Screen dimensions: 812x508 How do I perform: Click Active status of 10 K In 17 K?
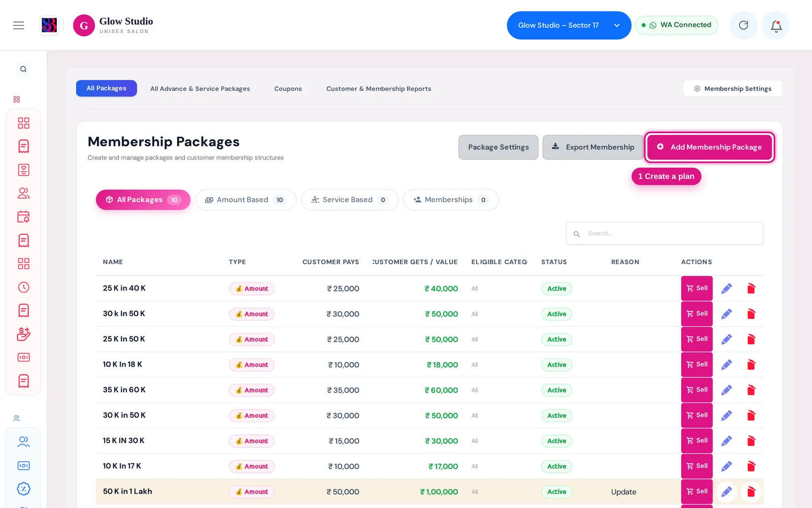click(x=557, y=466)
